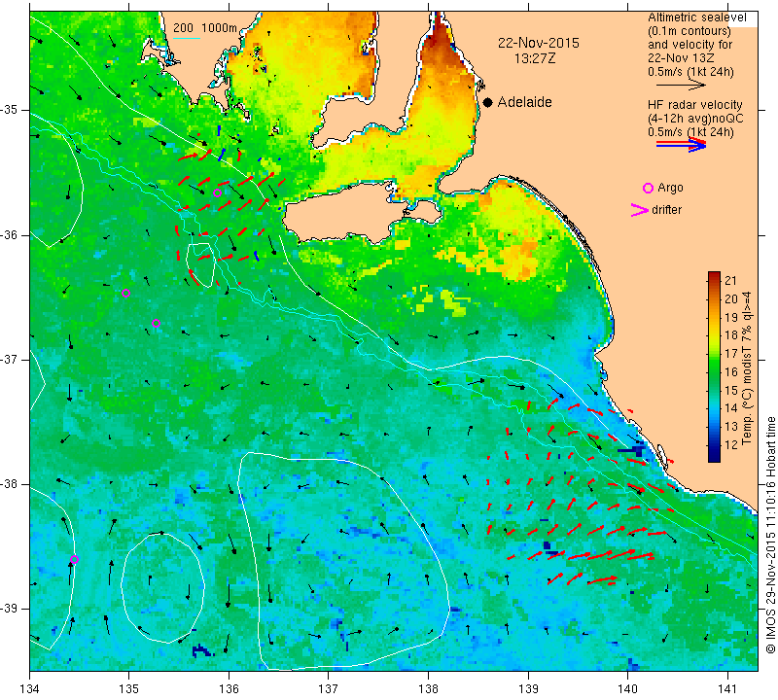
Task: Click the 18 colorbar tick label
Action: coord(731,335)
